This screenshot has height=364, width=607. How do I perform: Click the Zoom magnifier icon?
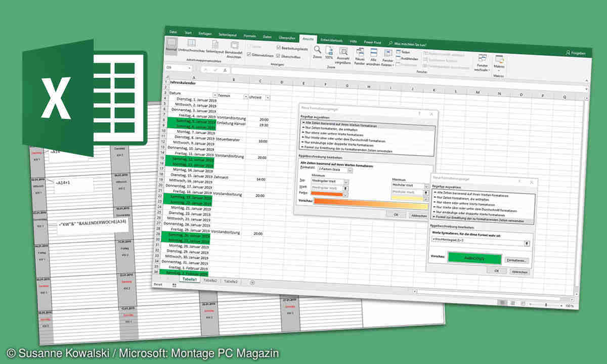coord(317,50)
